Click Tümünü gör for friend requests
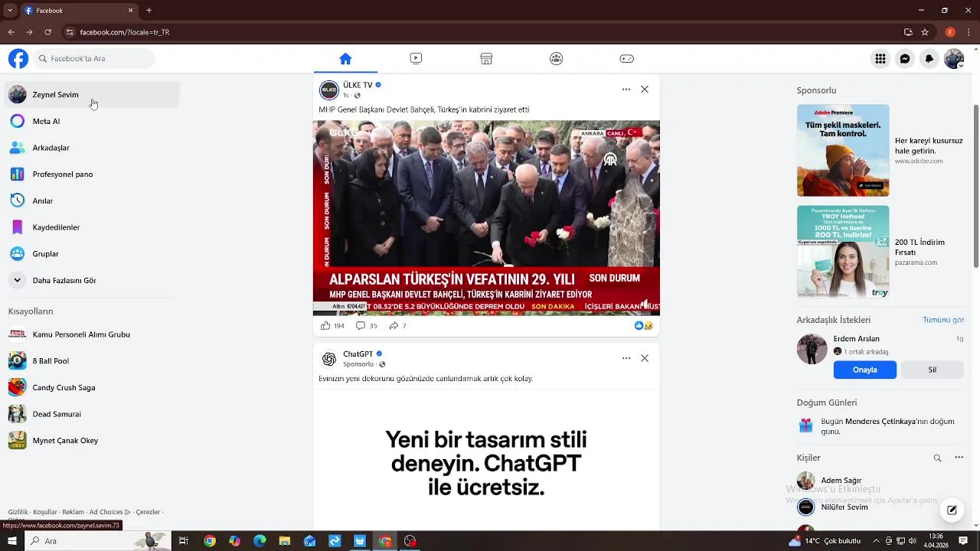Screen dimensions: 980x551 tap(943, 320)
